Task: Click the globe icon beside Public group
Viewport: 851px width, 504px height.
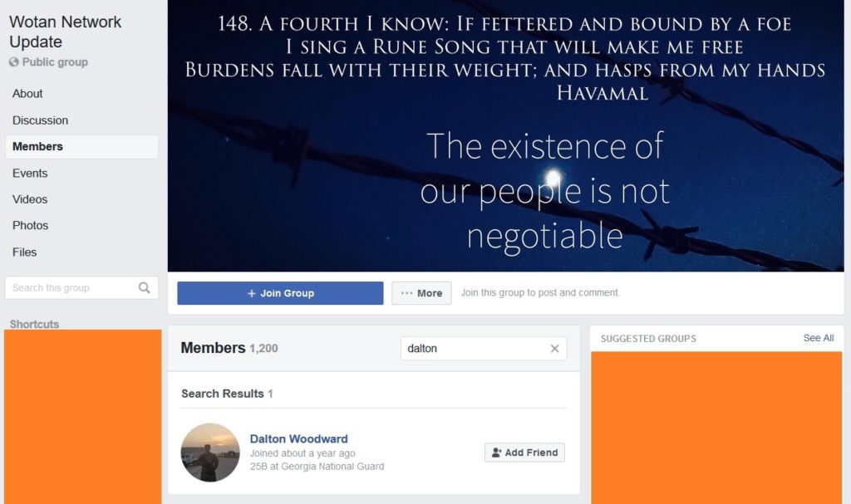Action: click(x=14, y=61)
